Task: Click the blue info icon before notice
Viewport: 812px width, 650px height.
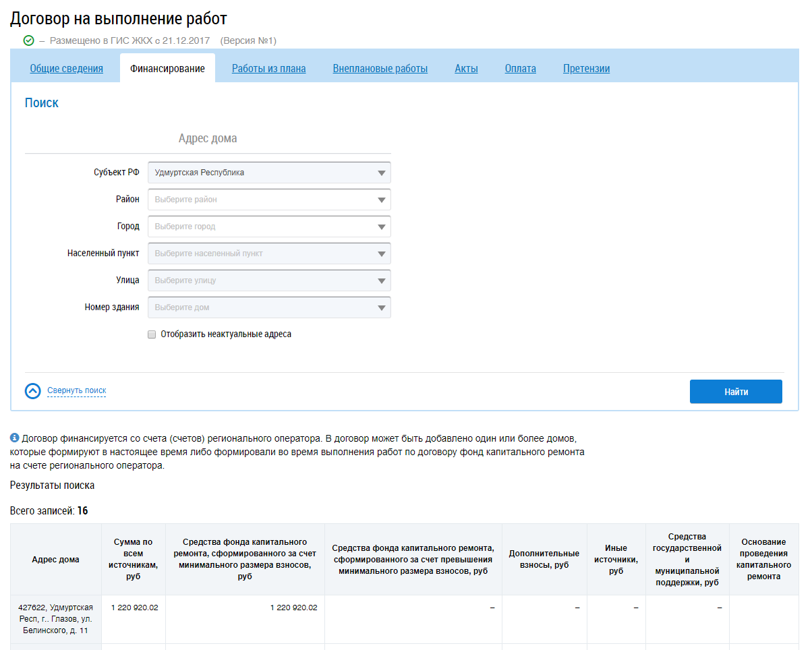Action: pos(15,438)
